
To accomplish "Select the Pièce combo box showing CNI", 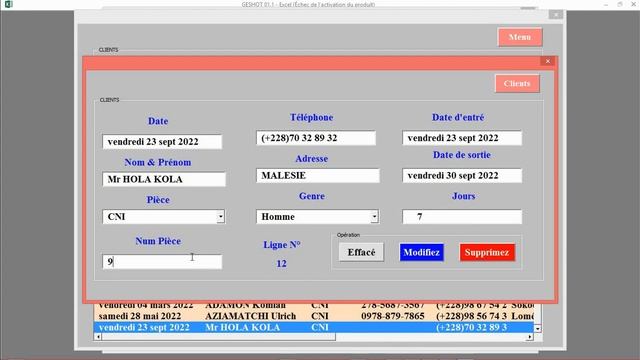I will pos(163,217).
